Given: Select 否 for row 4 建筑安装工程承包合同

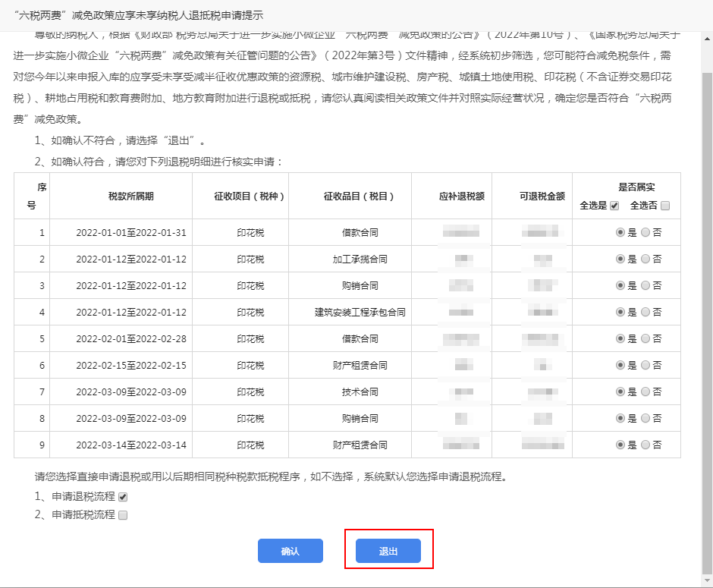Looking at the screenshot, I should point(645,312).
